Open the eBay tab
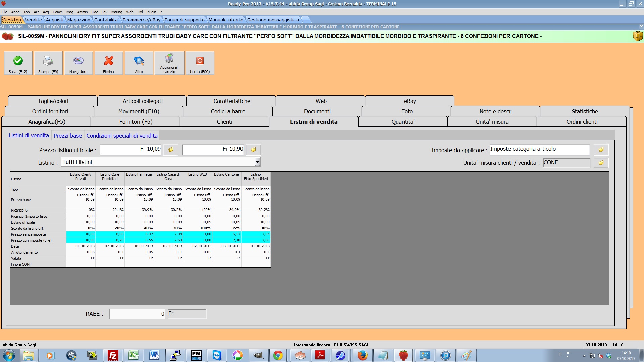 click(x=410, y=101)
